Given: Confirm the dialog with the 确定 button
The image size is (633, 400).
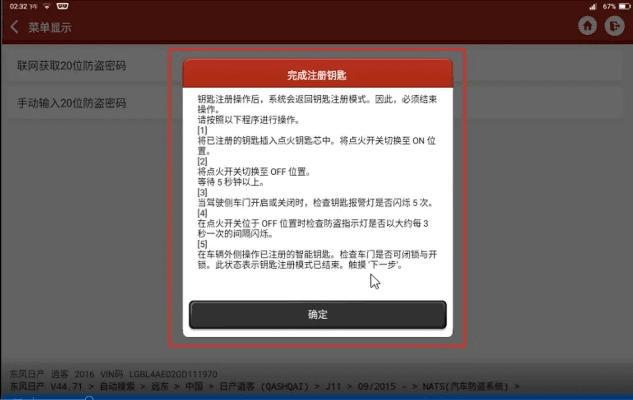Looking at the screenshot, I should 318,314.
